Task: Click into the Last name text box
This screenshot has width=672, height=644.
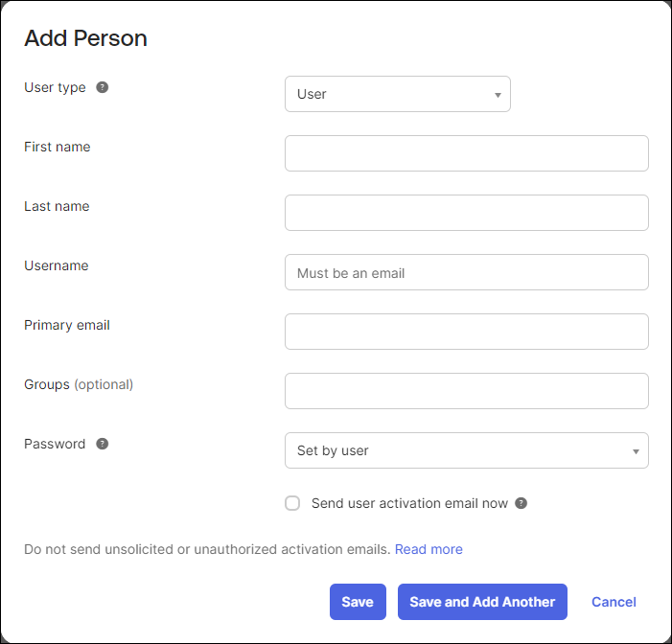Action: 466,213
